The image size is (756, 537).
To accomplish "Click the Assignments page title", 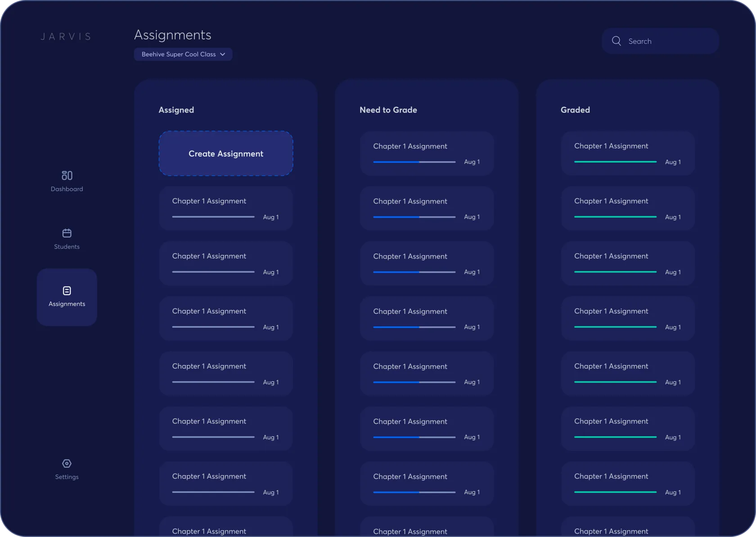I will pos(173,35).
